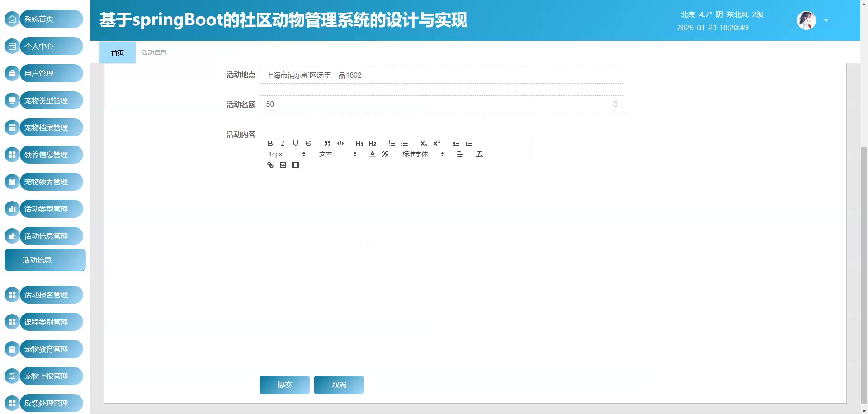Increase the paragraph indent

click(x=469, y=143)
